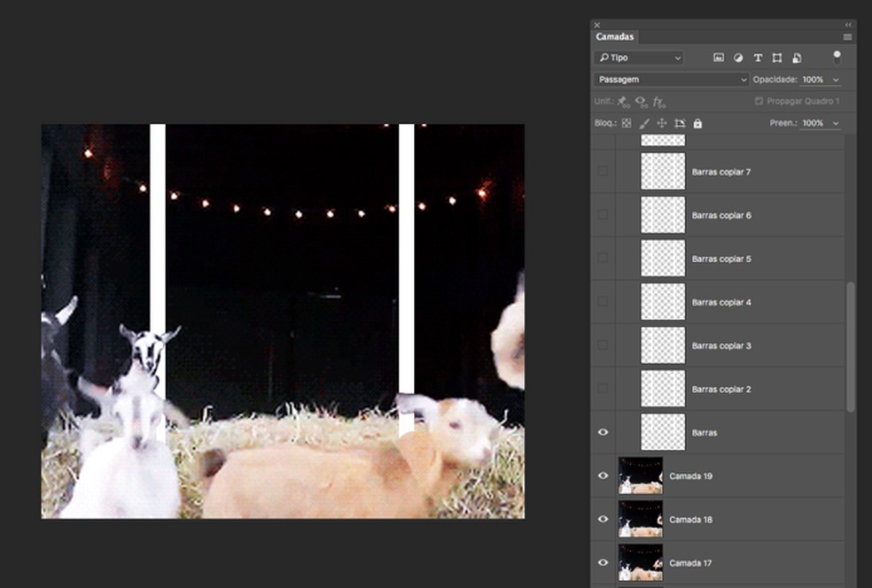Toggle layer filtering switch on or off
The height and width of the screenshot is (588, 872).
837,57
